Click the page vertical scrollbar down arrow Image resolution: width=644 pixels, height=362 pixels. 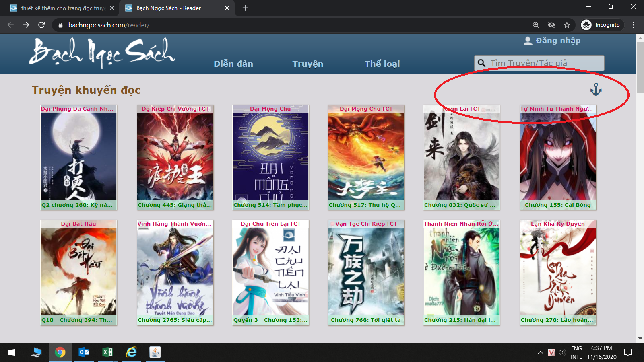point(640,339)
